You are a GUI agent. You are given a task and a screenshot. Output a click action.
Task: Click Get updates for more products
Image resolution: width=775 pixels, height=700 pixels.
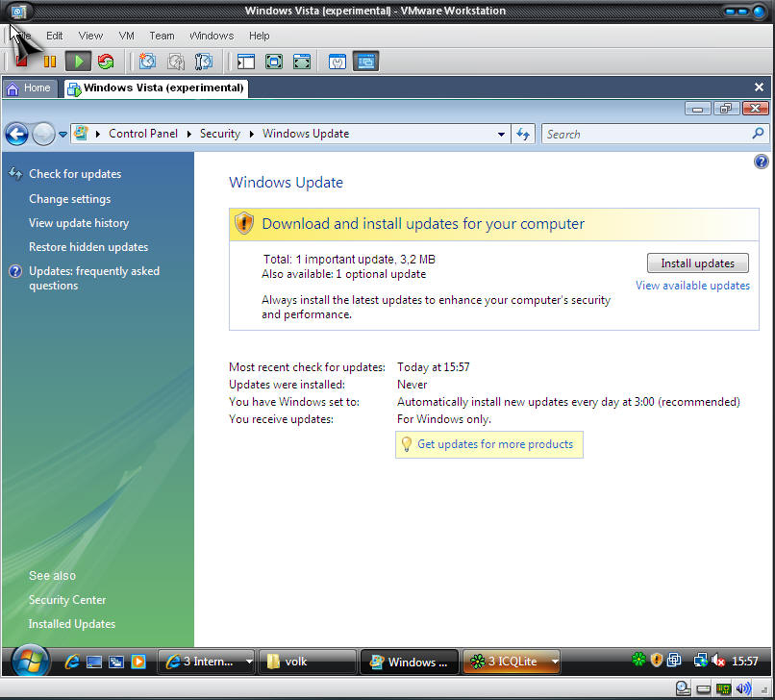(x=495, y=444)
